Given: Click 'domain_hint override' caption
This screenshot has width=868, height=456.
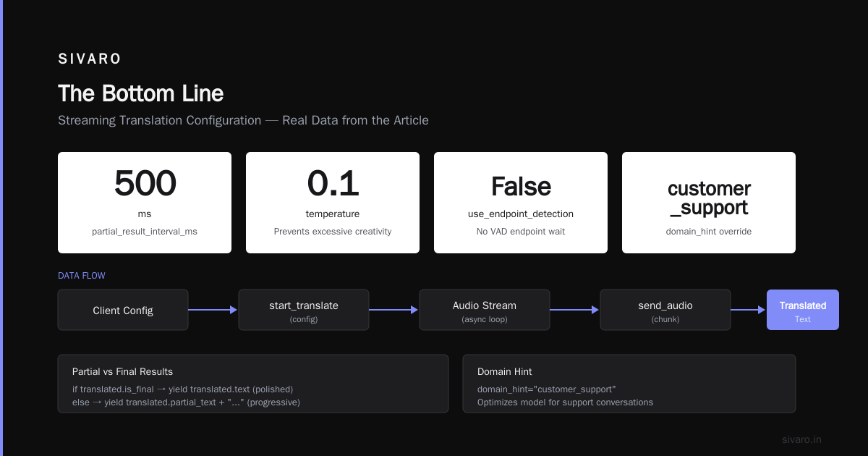Looking at the screenshot, I should point(709,232).
